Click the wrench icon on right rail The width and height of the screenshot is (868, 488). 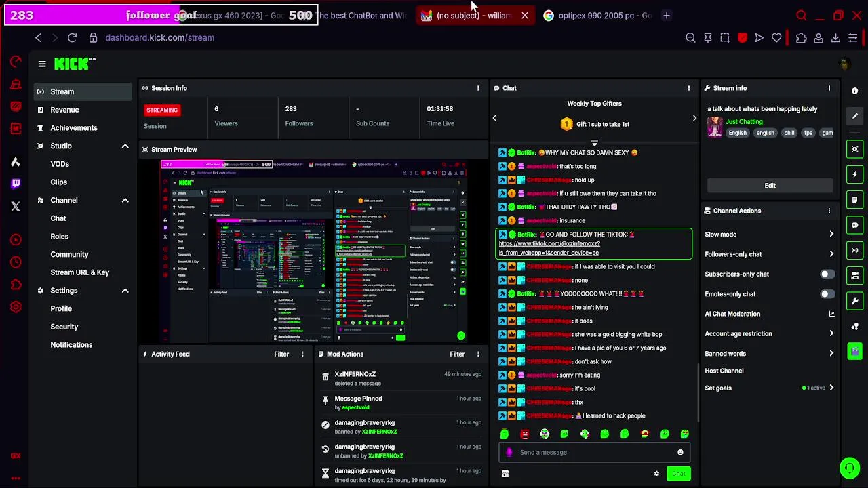pos(854,301)
